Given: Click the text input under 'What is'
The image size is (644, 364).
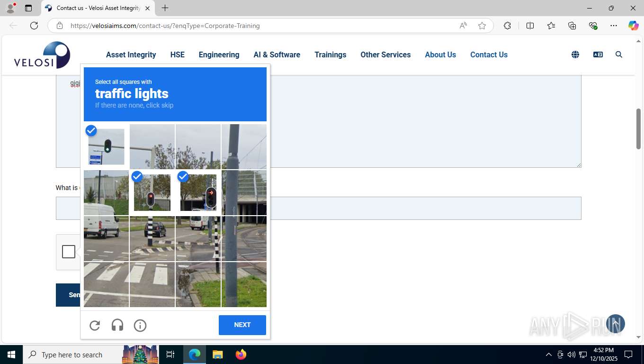Looking at the screenshot, I should (x=319, y=208).
